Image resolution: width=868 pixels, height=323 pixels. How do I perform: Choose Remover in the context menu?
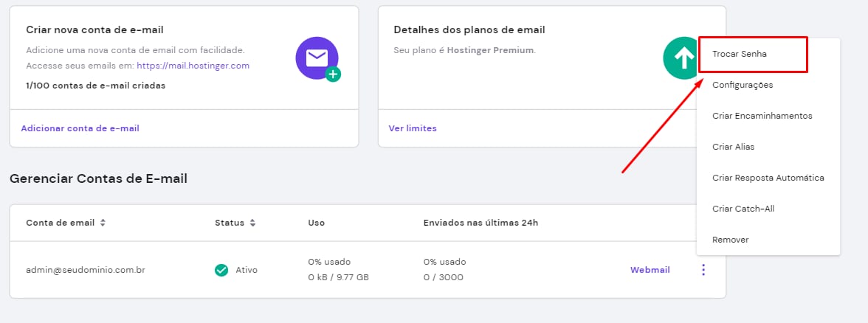730,240
